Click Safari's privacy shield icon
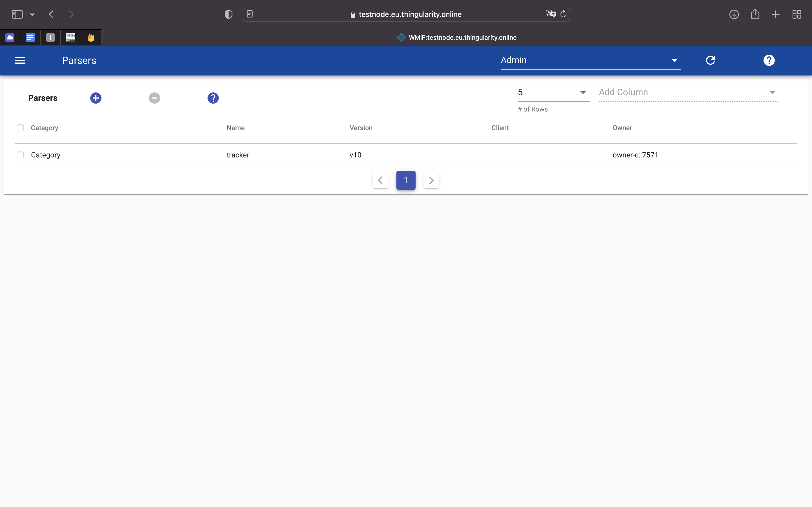Viewport: 812px width, 507px height. [228, 14]
